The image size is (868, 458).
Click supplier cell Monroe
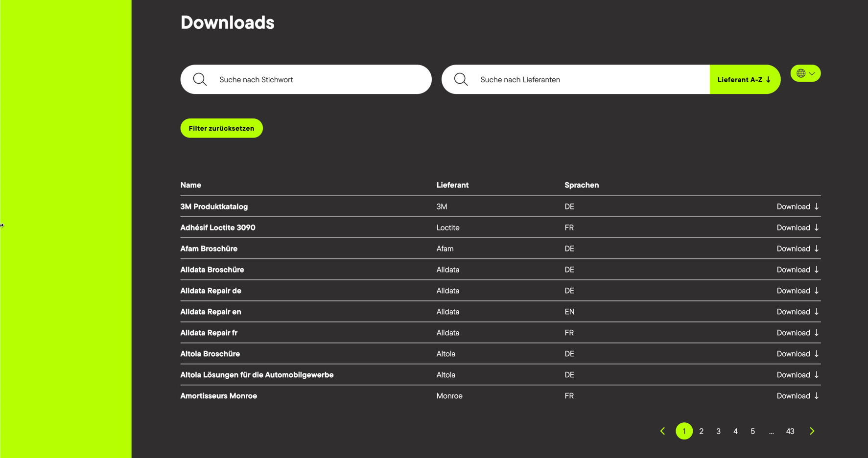tap(449, 396)
